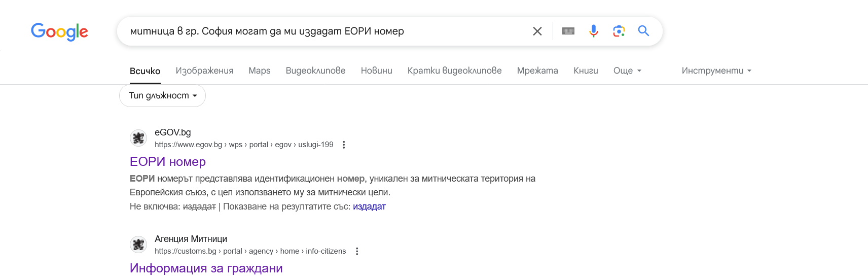The width and height of the screenshot is (868, 278).
Task: Click the blue издадат link
Action: pyautogui.click(x=369, y=206)
